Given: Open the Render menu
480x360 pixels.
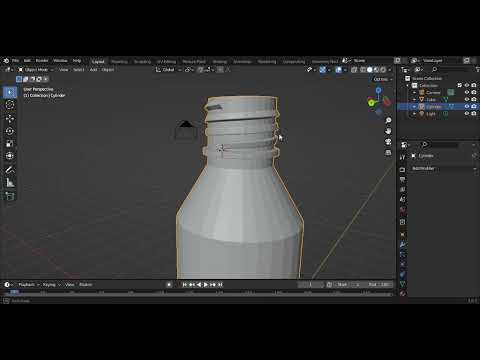Looking at the screenshot, I should click(42, 61).
